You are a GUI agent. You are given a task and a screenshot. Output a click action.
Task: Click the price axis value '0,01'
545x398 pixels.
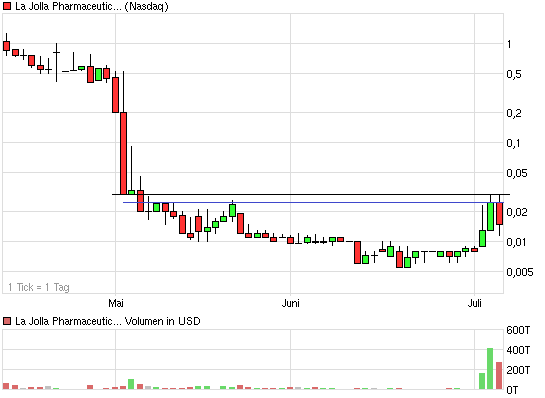pos(516,242)
